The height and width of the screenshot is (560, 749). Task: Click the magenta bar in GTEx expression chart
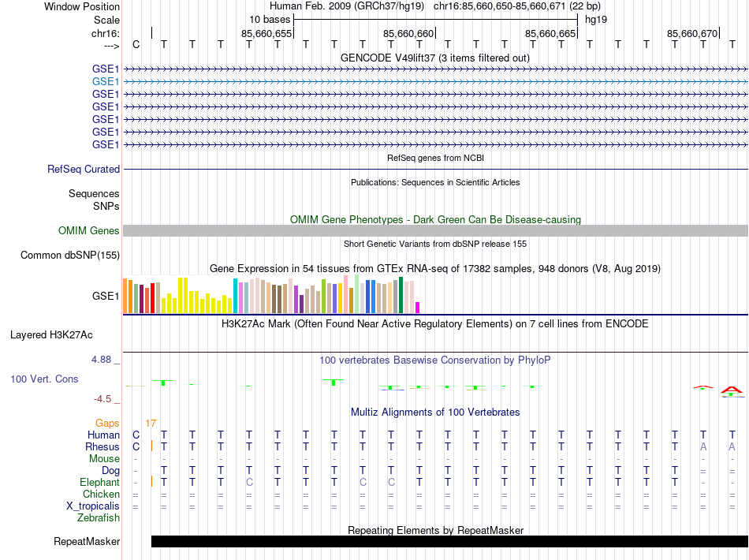[x=418, y=308]
